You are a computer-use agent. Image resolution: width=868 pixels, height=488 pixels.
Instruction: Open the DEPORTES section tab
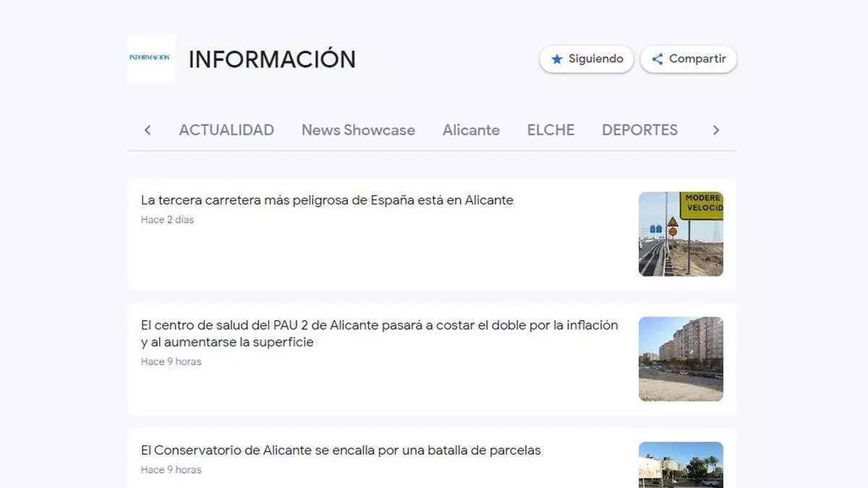[639, 130]
